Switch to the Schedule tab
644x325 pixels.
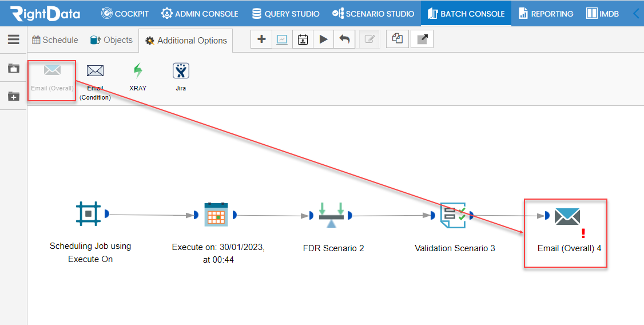(x=55, y=40)
